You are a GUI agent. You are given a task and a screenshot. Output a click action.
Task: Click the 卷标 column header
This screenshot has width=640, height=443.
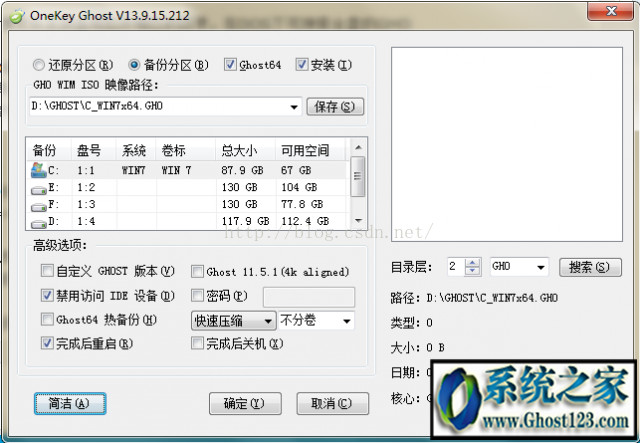tap(185, 150)
